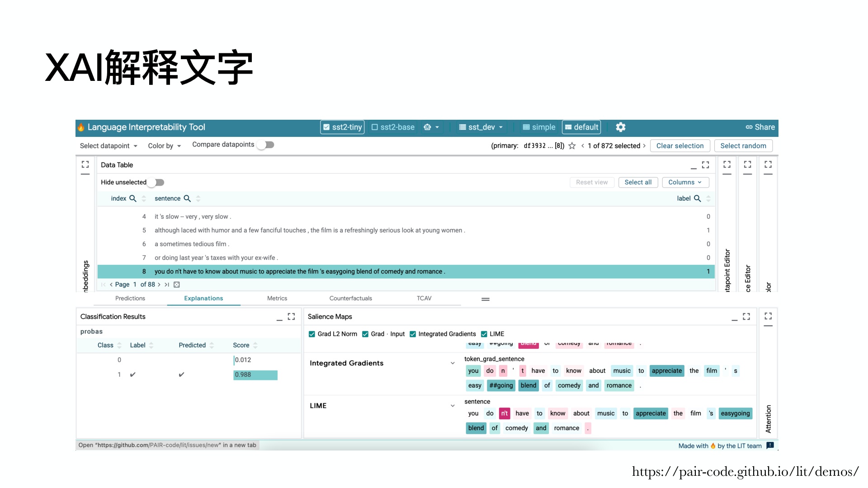The width and height of the screenshot is (868, 488).
Task: Click the Clear selection button
Action: pyautogui.click(x=679, y=146)
